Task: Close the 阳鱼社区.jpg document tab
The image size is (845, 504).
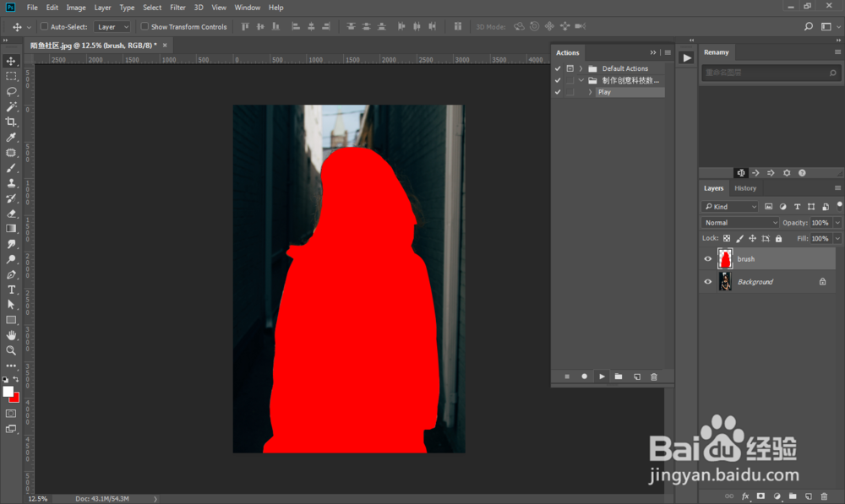Action: pyautogui.click(x=165, y=46)
